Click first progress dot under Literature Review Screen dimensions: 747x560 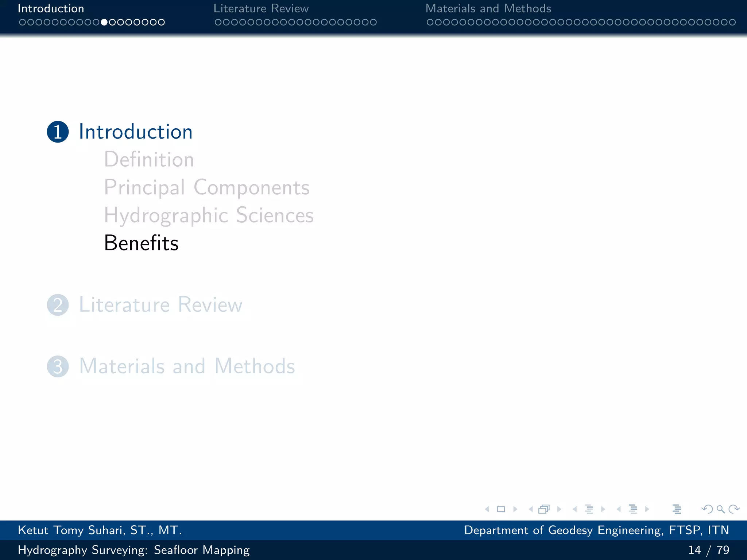[218, 22]
